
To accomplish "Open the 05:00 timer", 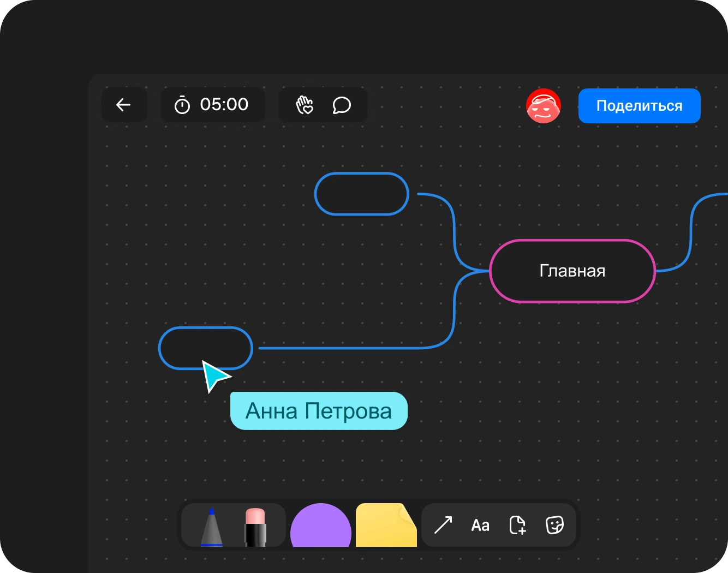I will pyautogui.click(x=212, y=105).
